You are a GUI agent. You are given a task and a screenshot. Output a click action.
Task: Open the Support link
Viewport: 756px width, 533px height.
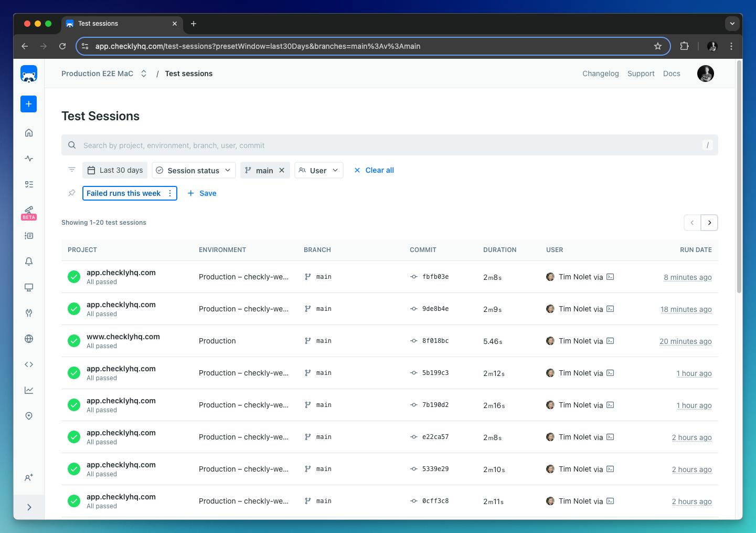(641, 74)
